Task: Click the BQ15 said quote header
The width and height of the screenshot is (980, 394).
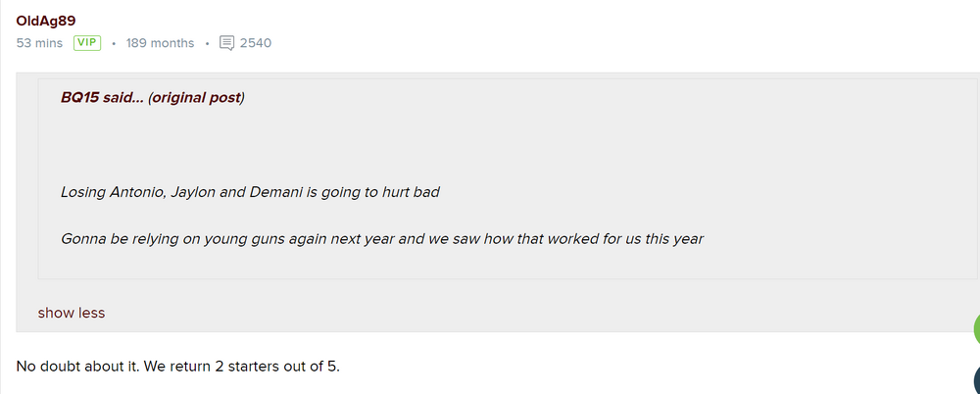Action: click(x=101, y=98)
